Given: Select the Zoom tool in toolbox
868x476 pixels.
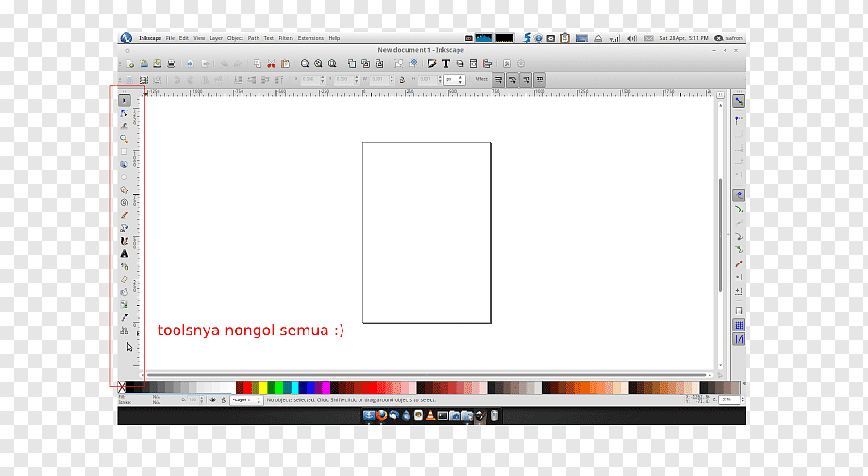Looking at the screenshot, I should pyautogui.click(x=124, y=139).
